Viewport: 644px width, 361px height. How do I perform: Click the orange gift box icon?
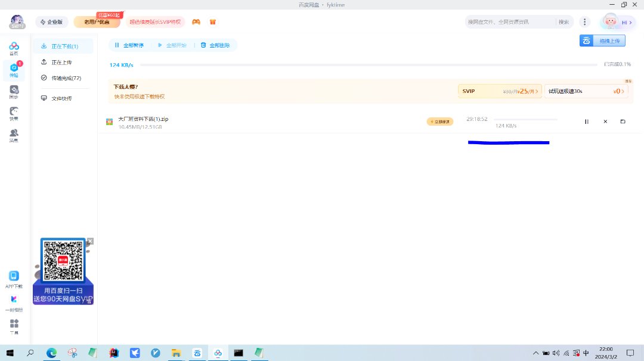[x=213, y=22]
